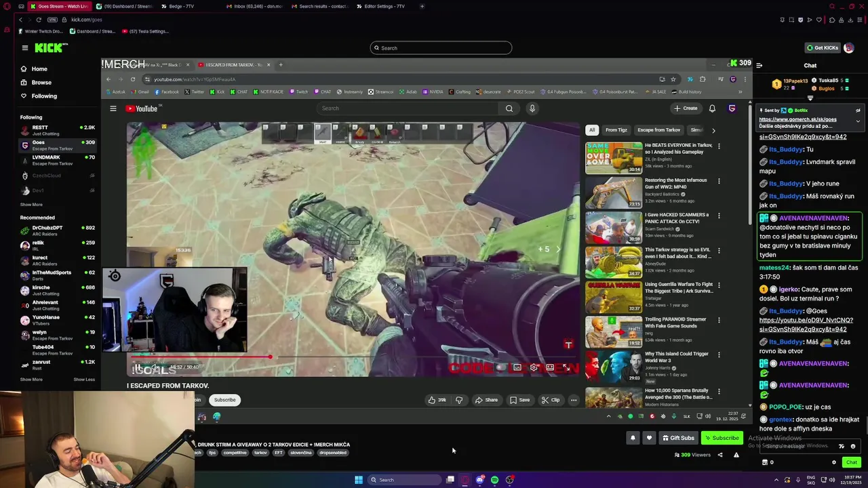The image size is (868, 488).
Task: Share the stream
Action: pos(720,455)
